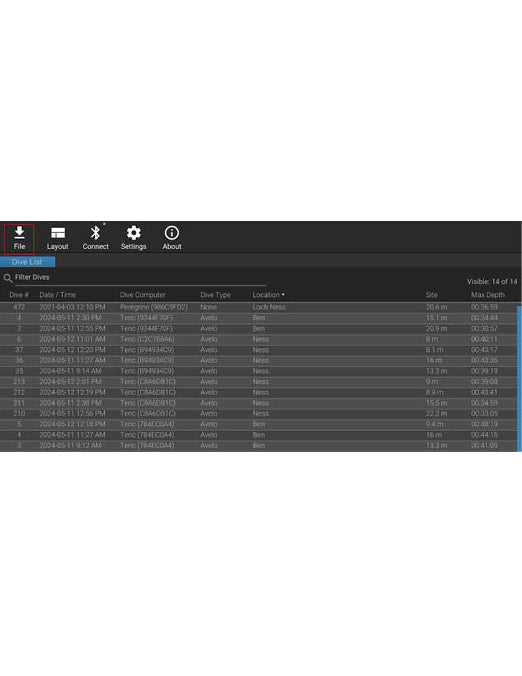522x676 pixels.
Task: Select dive number 36
Action: pyautogui.click(x=19, y=360)
